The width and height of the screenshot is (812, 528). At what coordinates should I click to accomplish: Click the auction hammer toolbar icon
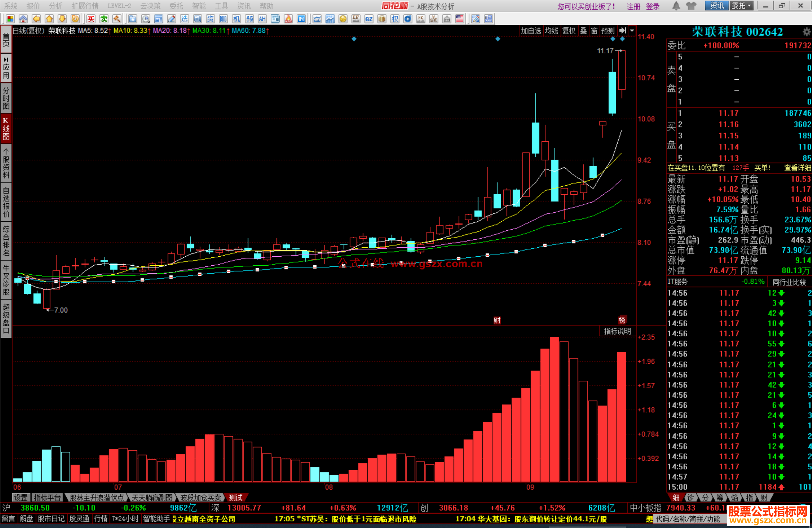click(117, 19)
